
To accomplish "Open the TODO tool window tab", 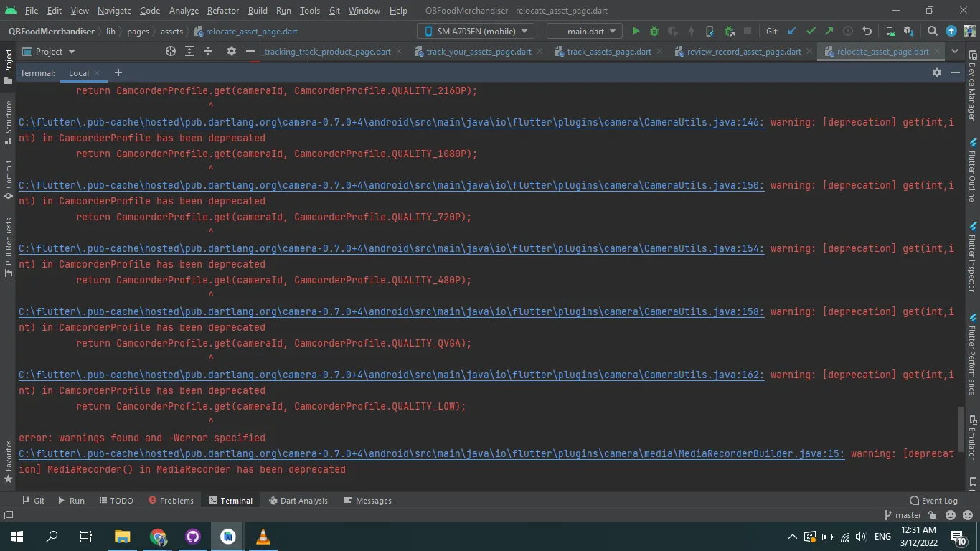I will [x=116, y=501].
